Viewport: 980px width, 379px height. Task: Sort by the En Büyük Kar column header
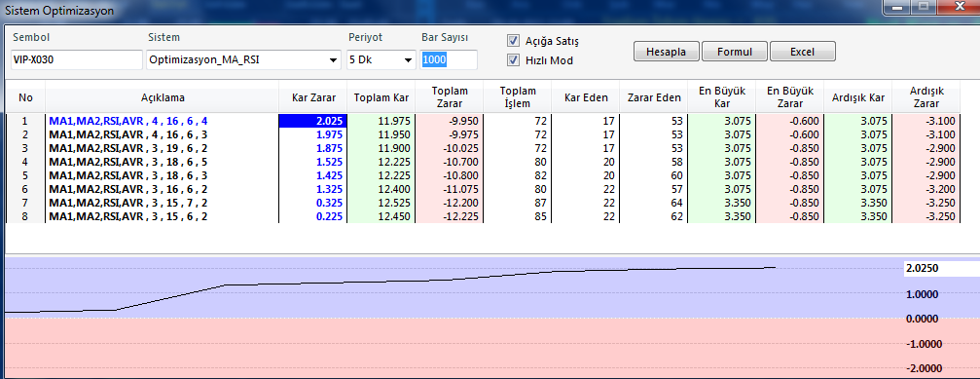(722, 96)
